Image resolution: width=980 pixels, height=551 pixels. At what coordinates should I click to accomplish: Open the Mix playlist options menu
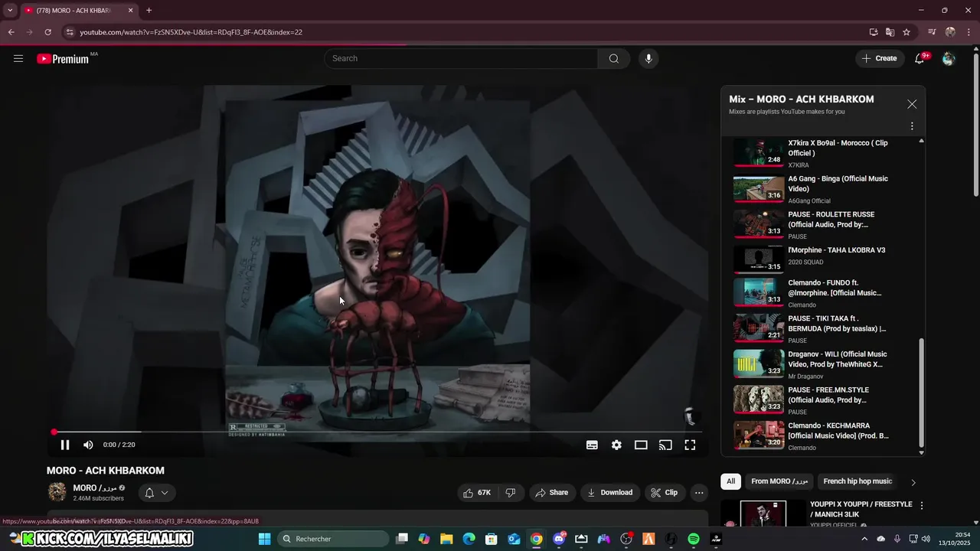[912, 126]
